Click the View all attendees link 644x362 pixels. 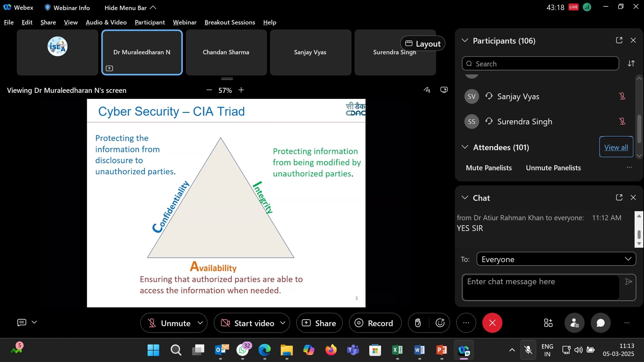pos(616,147)
